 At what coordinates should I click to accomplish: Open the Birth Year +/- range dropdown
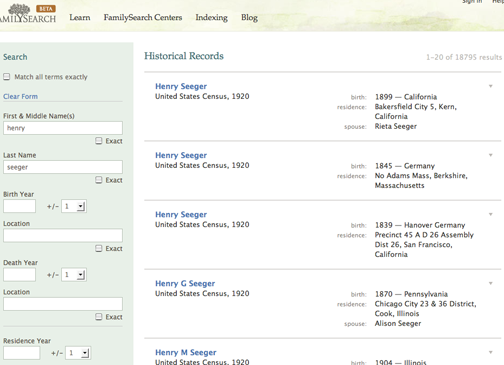(x=74, y=206)
